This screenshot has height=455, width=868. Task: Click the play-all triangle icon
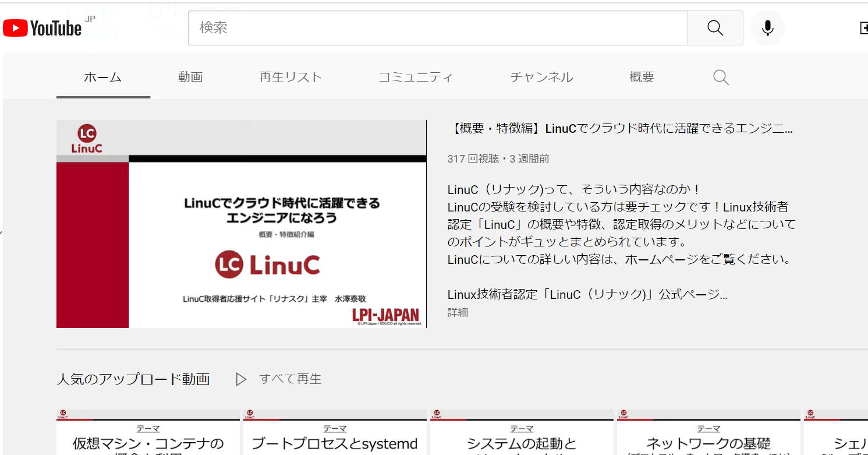click(241, 379)
